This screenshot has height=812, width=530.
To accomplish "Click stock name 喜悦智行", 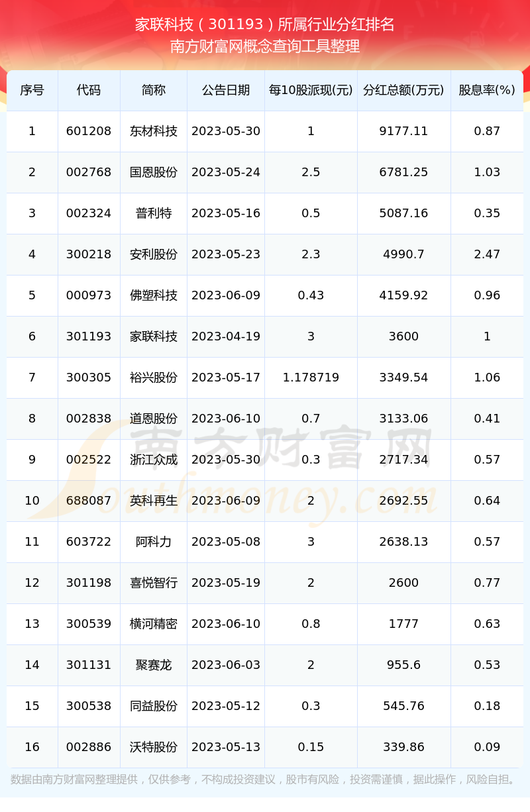I will coord(154,583).
